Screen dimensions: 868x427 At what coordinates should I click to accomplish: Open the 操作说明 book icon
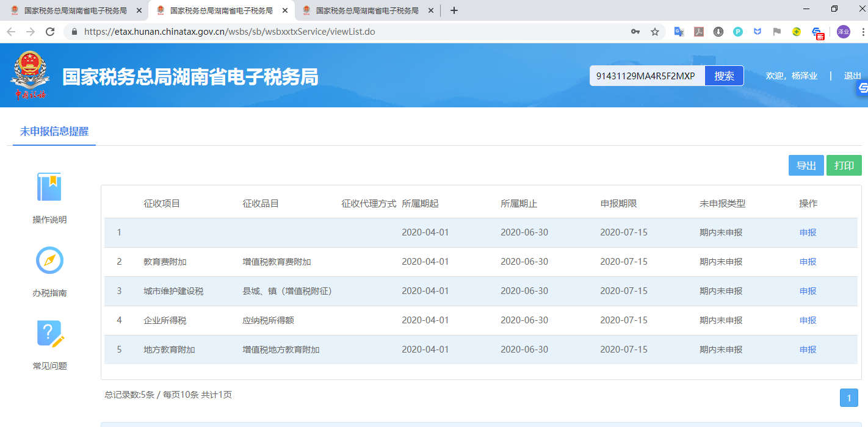coord(49,187)
